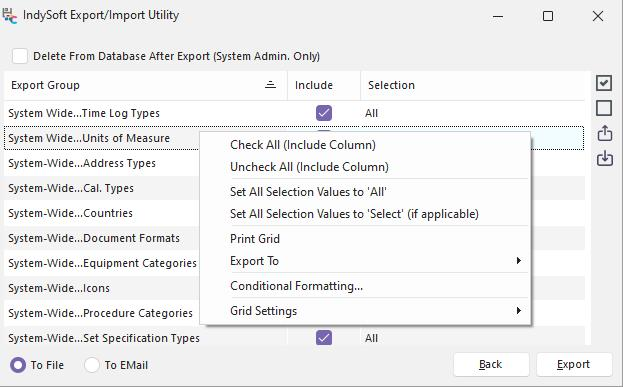Select the To File radio button
The width and height of the screenshot is (623, 387).
point(18,365)
